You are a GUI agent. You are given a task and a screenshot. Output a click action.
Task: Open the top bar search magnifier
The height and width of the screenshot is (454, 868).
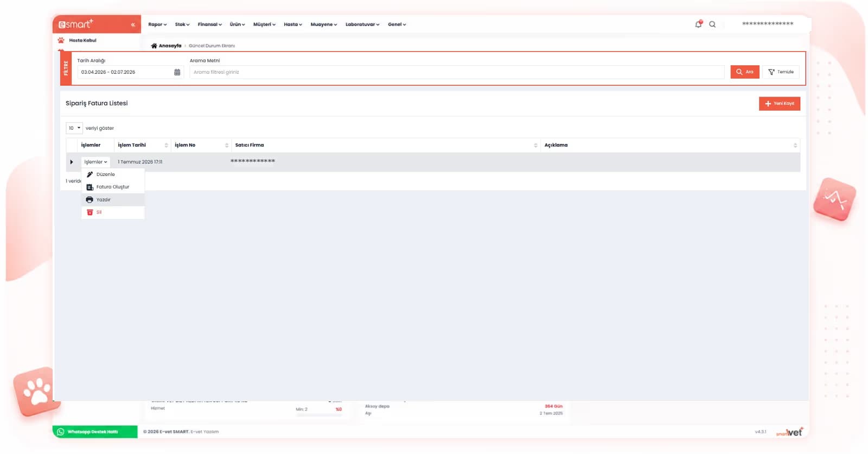pos(712,24)
